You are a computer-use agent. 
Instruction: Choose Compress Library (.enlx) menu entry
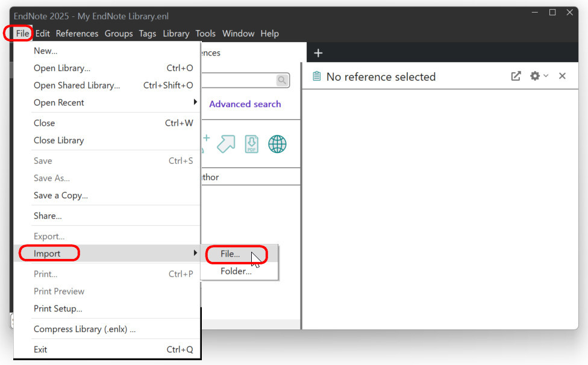(84, 329)
